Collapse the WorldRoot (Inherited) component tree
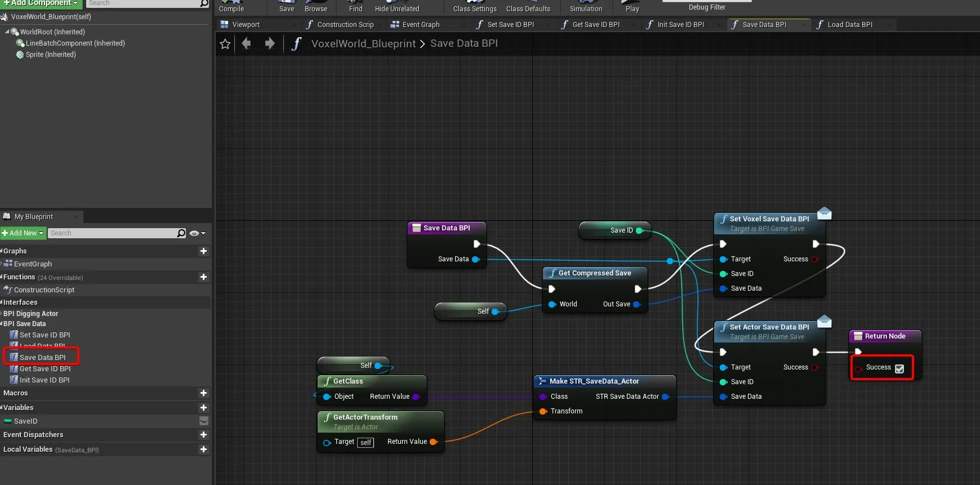 pyautogui.click(x=7, y=32)
